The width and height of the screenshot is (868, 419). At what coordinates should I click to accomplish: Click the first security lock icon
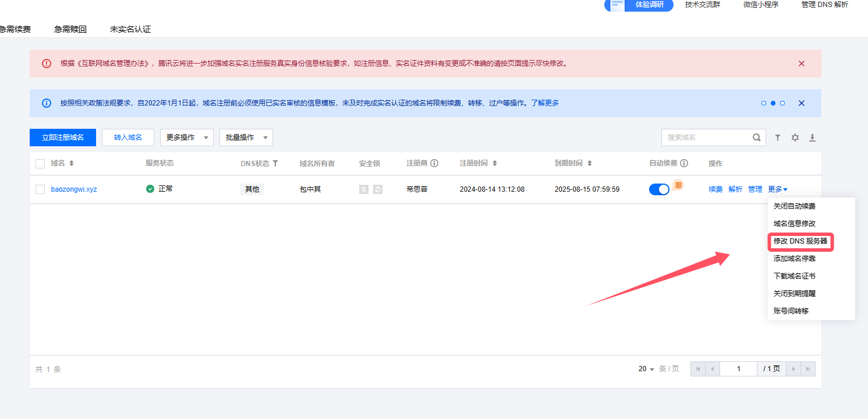[364, 189]
